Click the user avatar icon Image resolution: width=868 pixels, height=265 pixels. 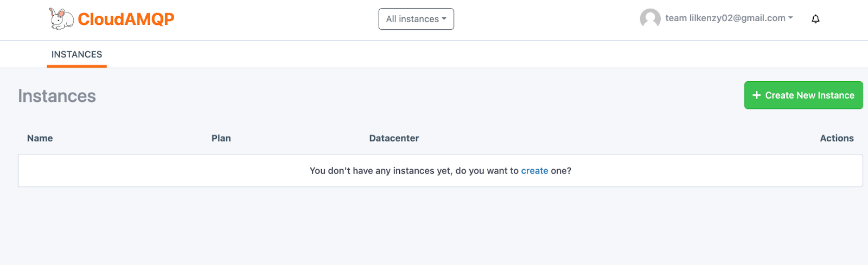tap(650, 18)
